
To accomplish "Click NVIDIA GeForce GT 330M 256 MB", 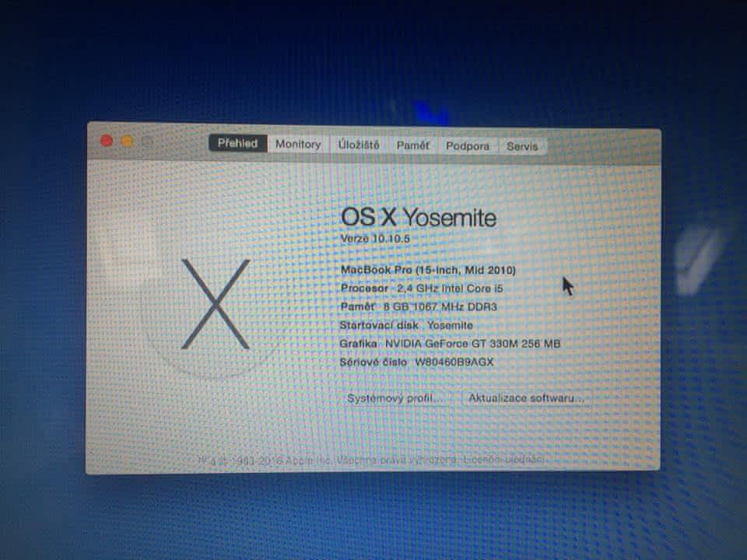I will tap(472, 343).
